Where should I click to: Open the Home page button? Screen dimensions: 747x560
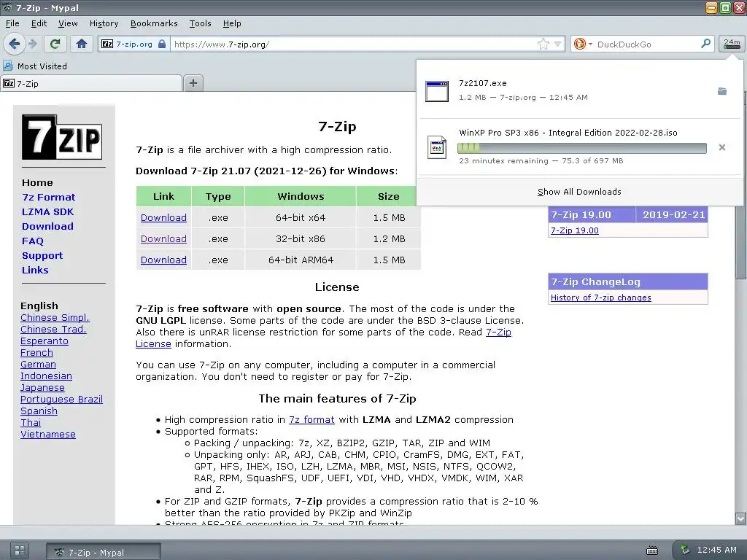82,44
